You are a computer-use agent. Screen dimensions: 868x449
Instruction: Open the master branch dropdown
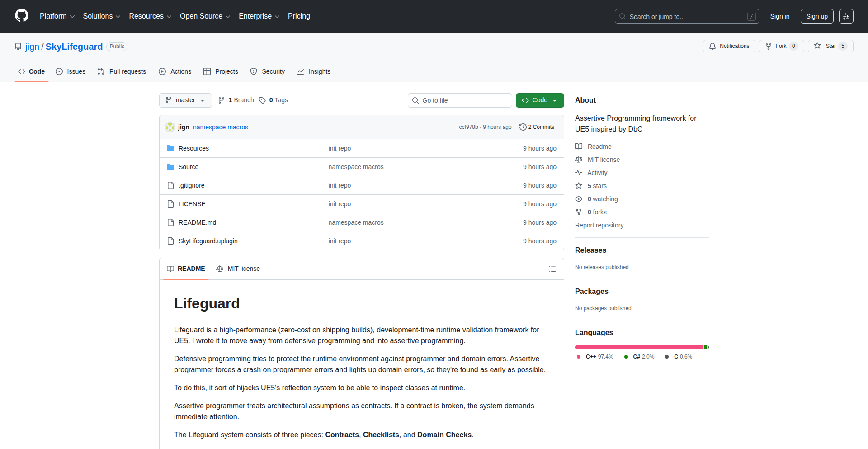click(185, 100)
